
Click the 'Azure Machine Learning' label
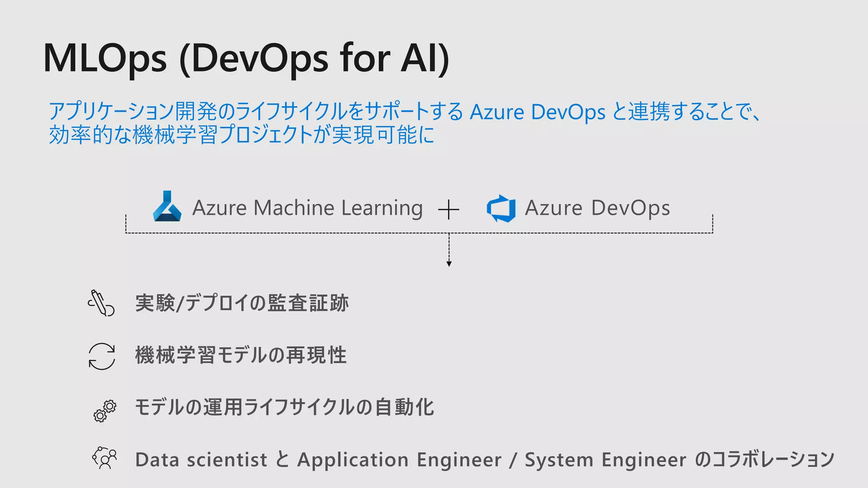(x=308, y=208)
